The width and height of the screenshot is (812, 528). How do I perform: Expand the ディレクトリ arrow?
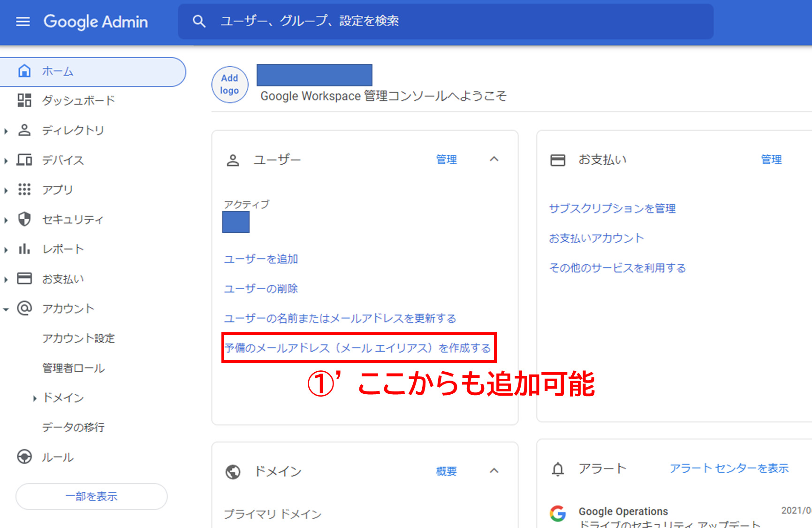[x=6, y=131]
